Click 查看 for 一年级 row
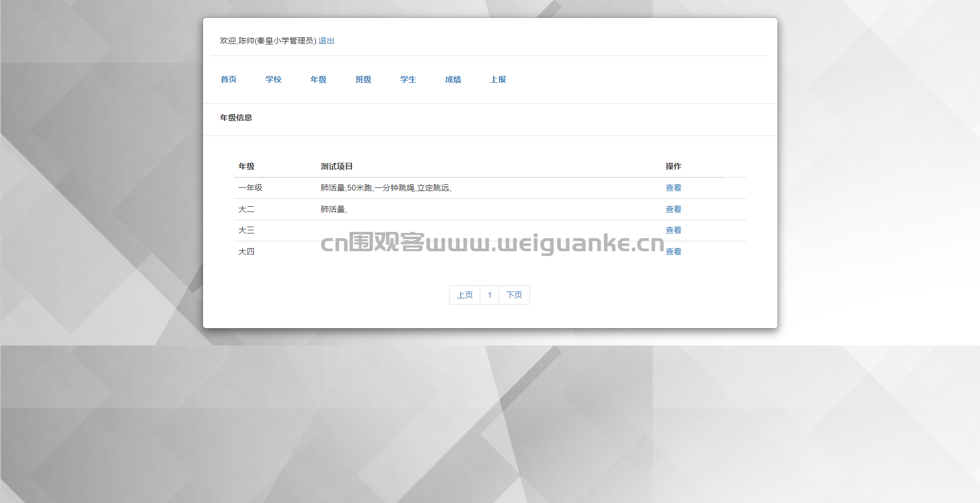980x503 pixels. [673, 188]
